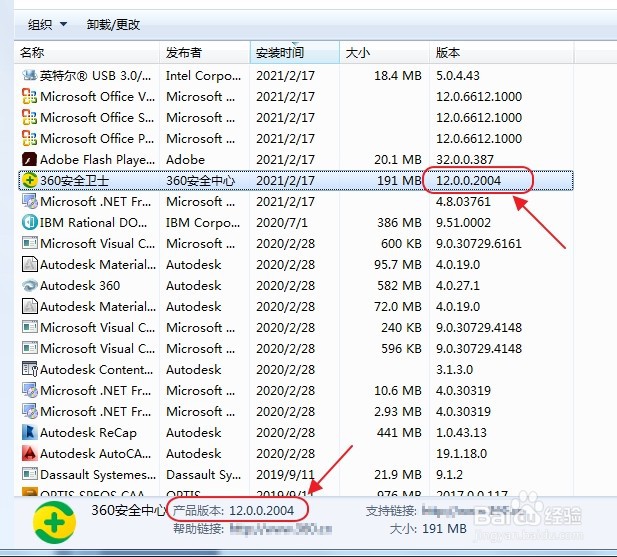Select the Microsoft Office S... entry name
Viewport: 617px width, 557px height.
click(97, 117)
